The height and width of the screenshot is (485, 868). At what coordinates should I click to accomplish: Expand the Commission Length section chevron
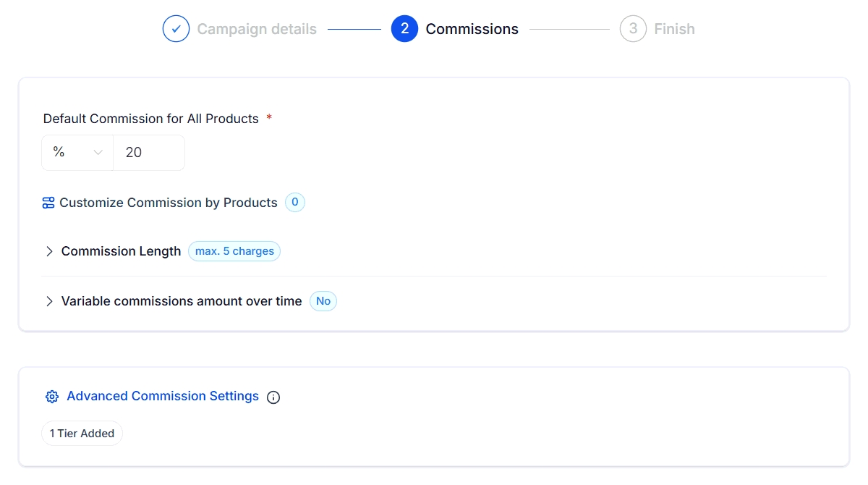click(x=49, y=251)
